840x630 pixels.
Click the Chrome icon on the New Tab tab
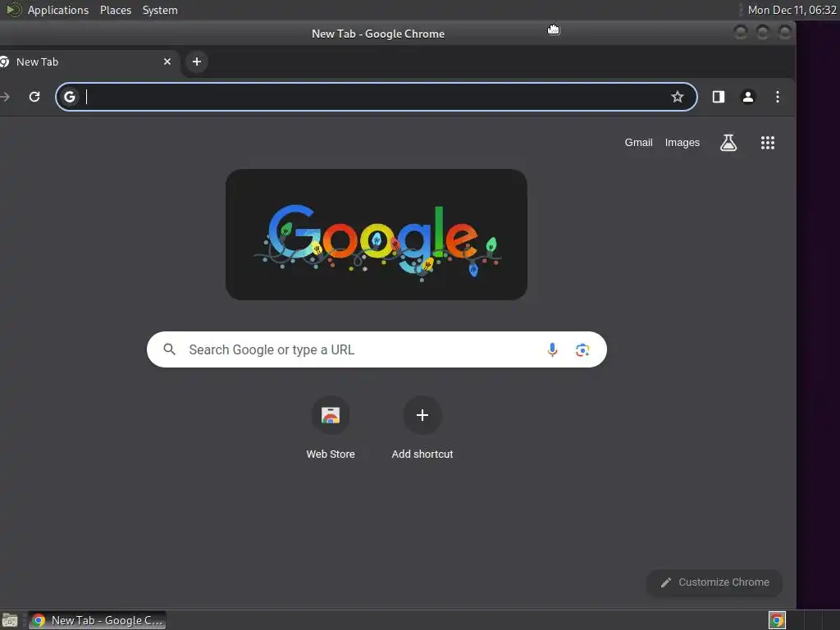tap(4, 62)
